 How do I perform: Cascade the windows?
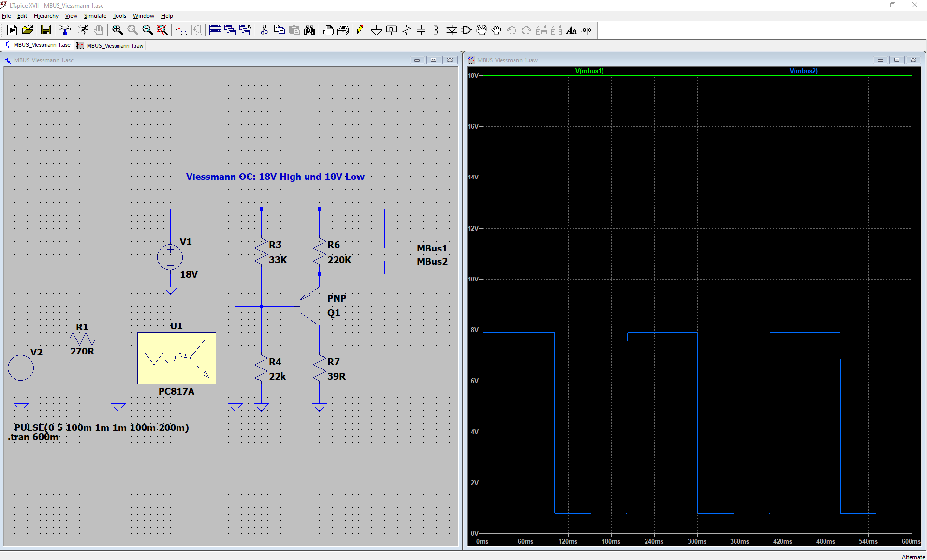click(230, 30)
